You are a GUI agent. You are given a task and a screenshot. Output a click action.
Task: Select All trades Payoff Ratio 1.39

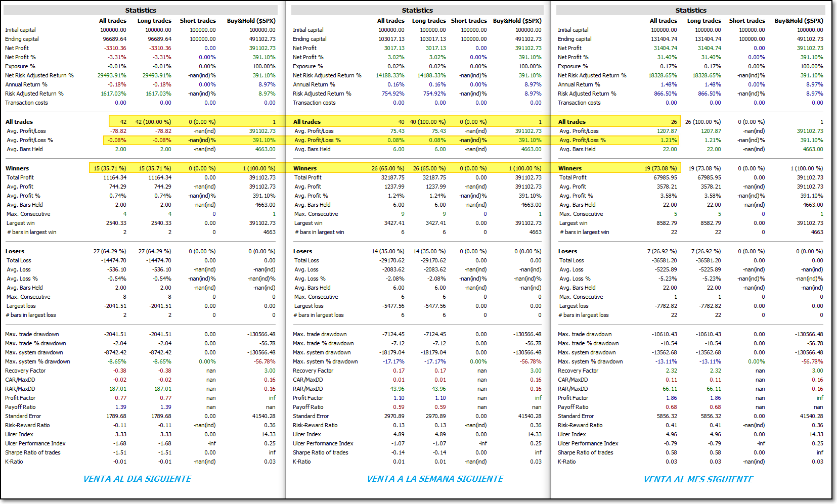coord(121,407)
